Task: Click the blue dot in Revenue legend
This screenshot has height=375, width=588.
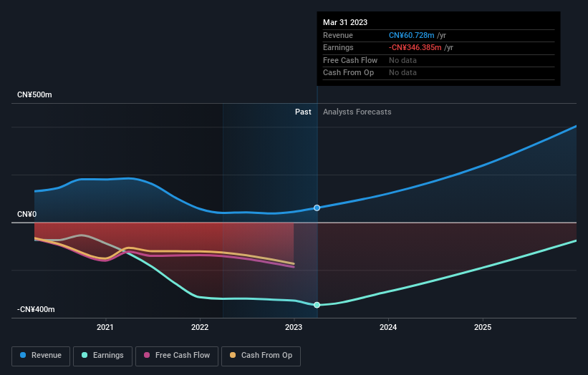Action: tap(24, 356)
